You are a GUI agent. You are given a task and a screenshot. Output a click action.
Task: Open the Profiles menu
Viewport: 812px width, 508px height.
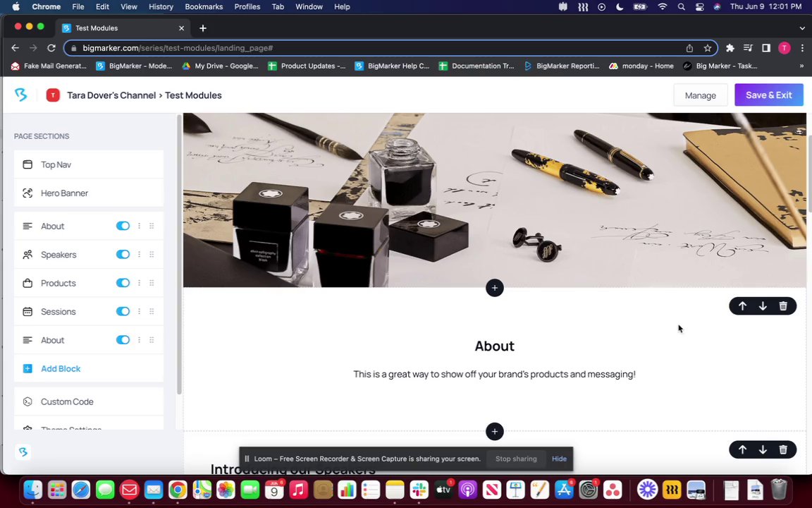point(247,7)
